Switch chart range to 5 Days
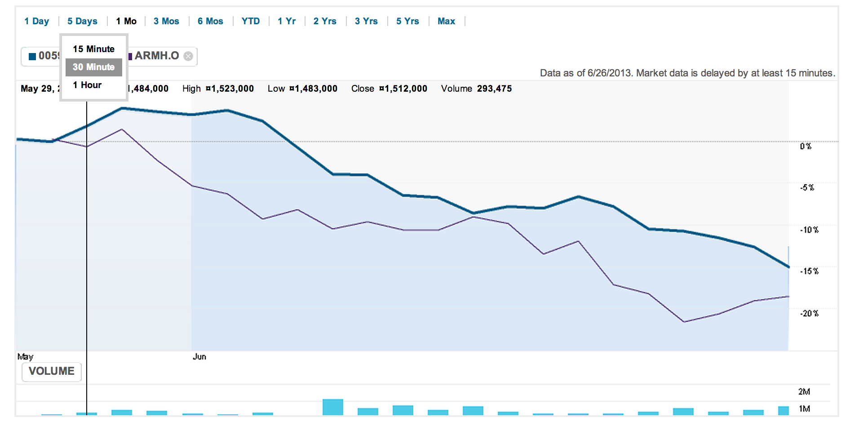868x444 pixels. coord(82,21)
